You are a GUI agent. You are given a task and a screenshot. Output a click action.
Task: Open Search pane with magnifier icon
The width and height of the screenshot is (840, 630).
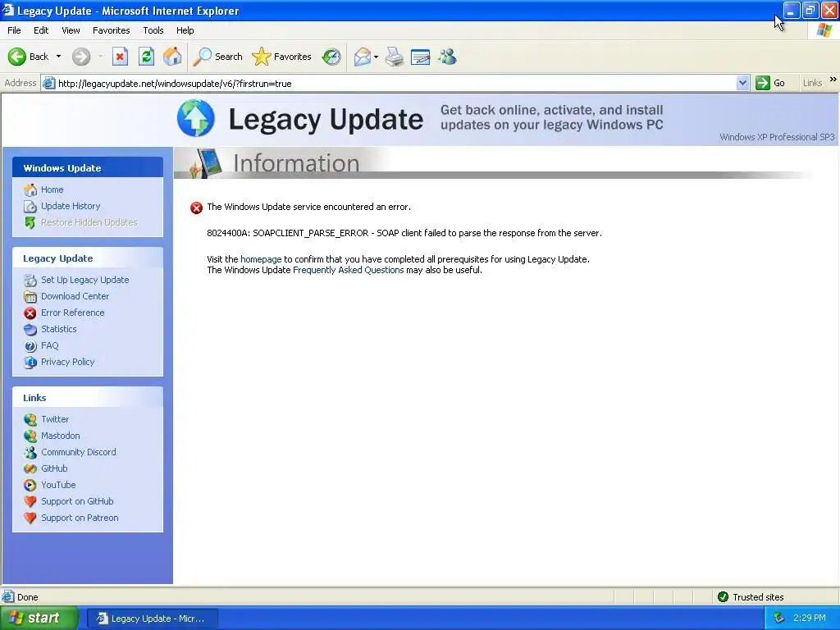coord(202,57)
